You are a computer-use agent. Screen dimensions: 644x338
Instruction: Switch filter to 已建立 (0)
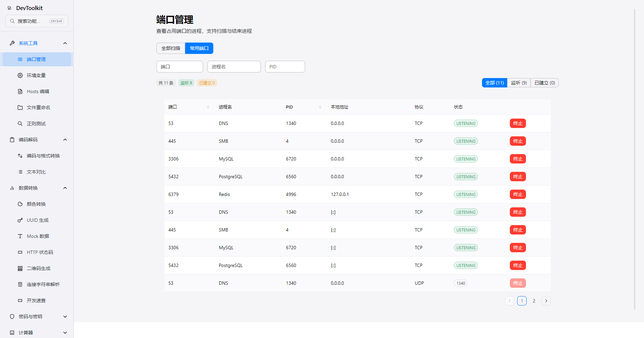click(x=544, y=83)
